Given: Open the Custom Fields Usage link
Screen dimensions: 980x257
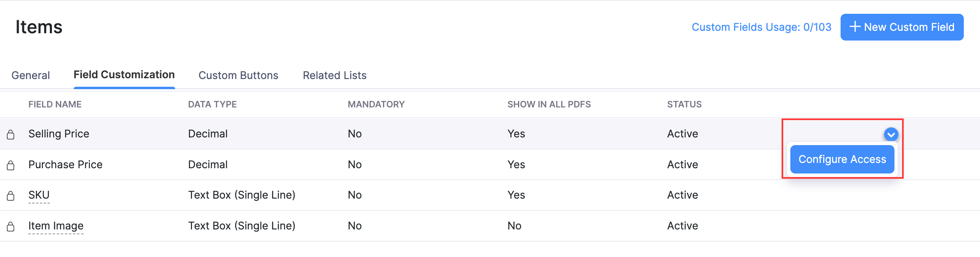Looking at the screenshot, I should [x=761, y=27].
